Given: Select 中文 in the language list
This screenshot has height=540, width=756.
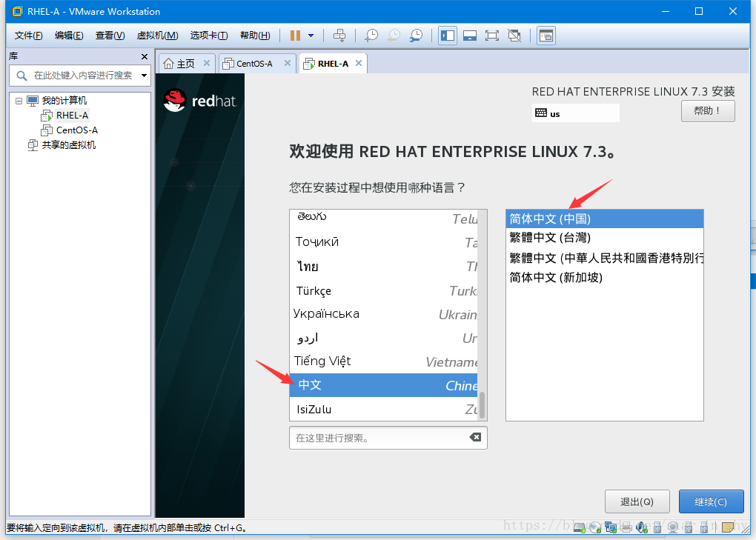Looking at the screenshot, I should pos(384,385).
